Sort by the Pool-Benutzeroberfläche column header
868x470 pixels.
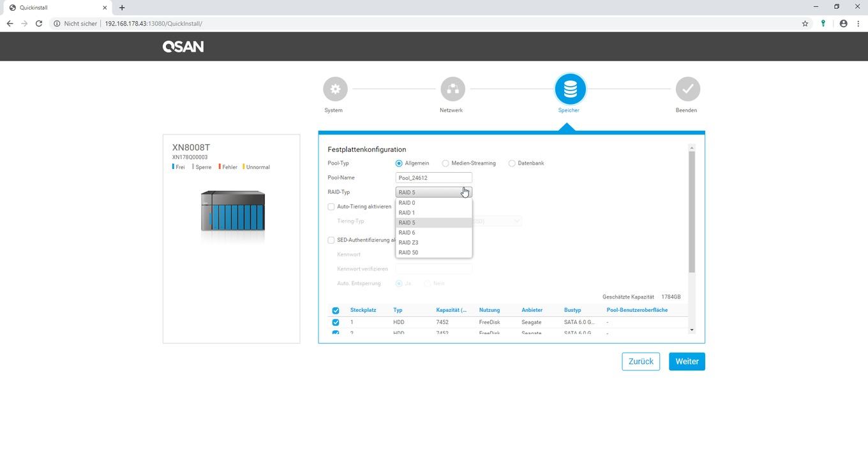(637, 310)
